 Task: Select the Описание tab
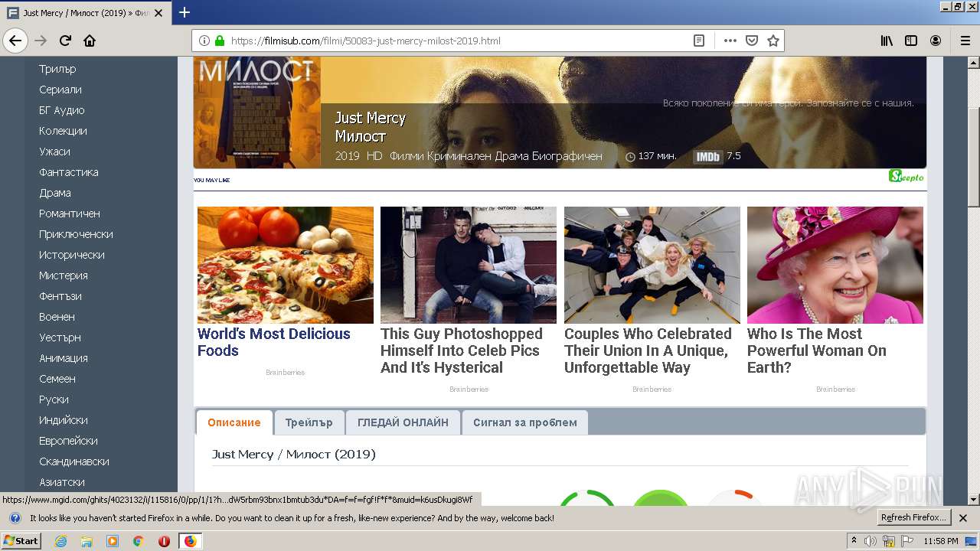click(x=234, y=422)
